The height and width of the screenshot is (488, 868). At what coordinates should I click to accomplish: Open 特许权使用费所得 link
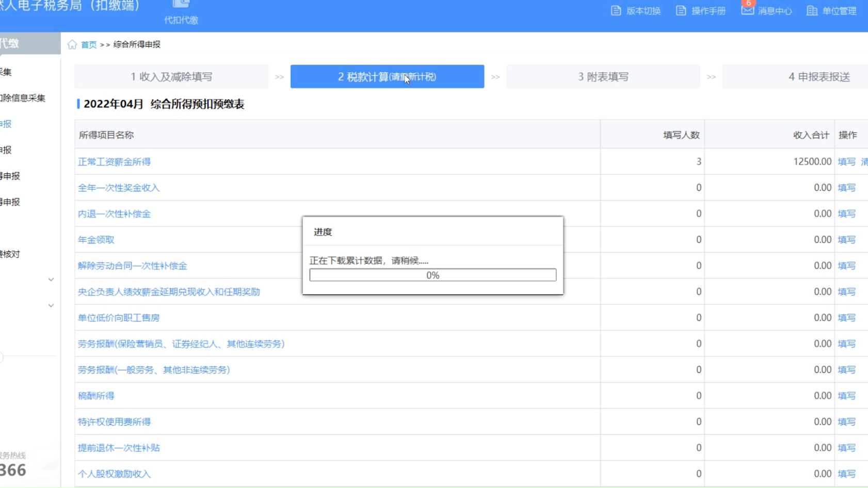114,422
